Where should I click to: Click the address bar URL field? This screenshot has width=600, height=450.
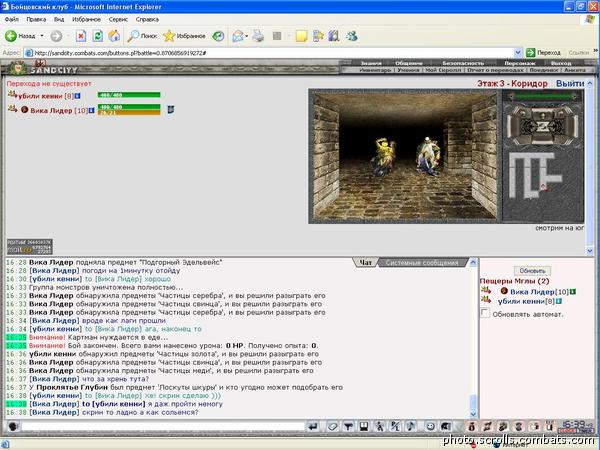click(269, 53)
